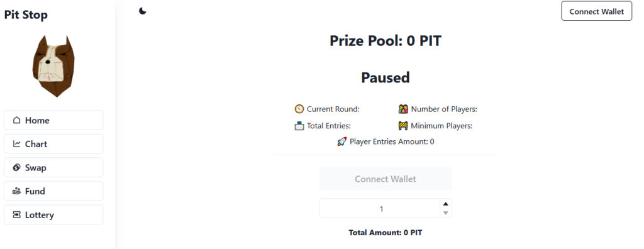Click the people icon beside Number of Players
Screen dimensions: 644x249
pyautogui.click(x=403, y=109)
